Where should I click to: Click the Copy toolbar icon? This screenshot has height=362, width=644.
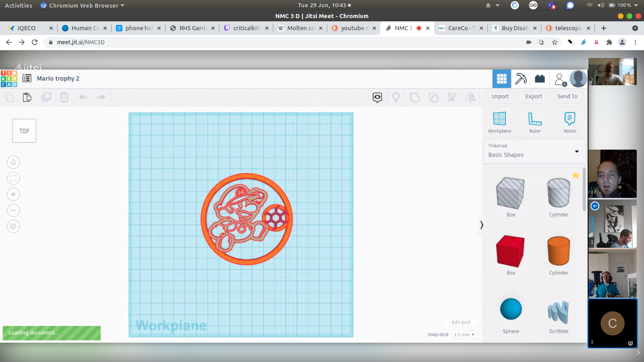pyautogui.click(x=9, y=97)
